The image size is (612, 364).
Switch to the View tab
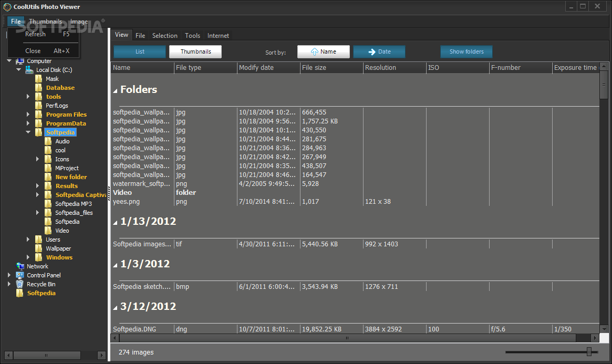pyautogui.click(x=121, y=35)
